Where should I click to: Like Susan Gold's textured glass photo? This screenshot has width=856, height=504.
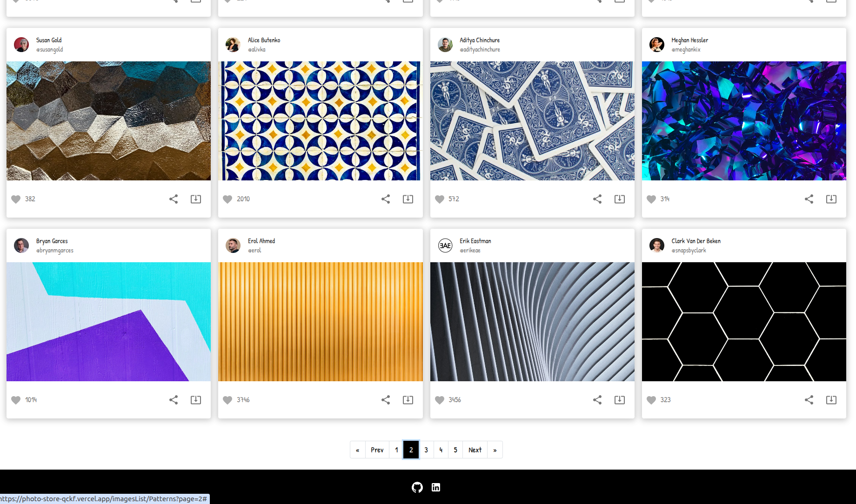tap(16, 199)
